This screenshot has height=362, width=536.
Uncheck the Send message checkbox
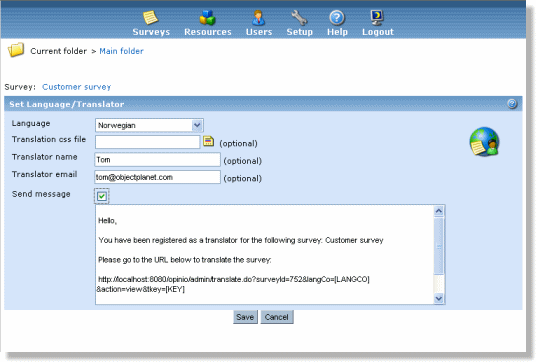[x=102, y=196]
